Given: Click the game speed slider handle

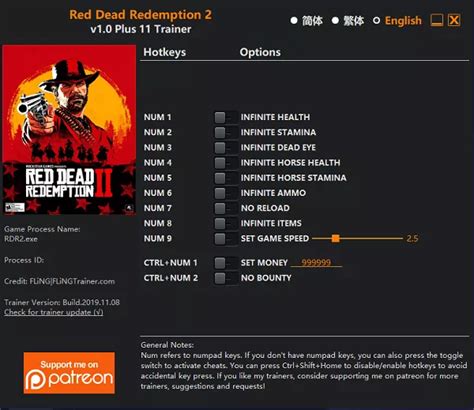Looking at the screenshot, I should click(x=336, y=238).
